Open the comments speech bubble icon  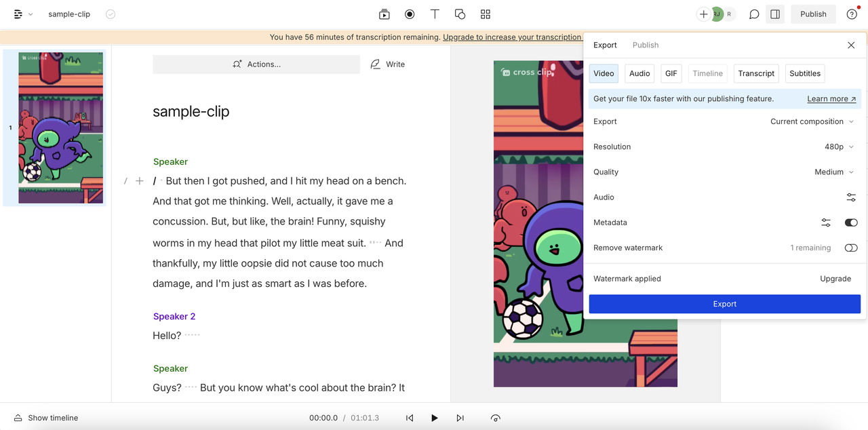pyautogui.click(x=754, y=14)
